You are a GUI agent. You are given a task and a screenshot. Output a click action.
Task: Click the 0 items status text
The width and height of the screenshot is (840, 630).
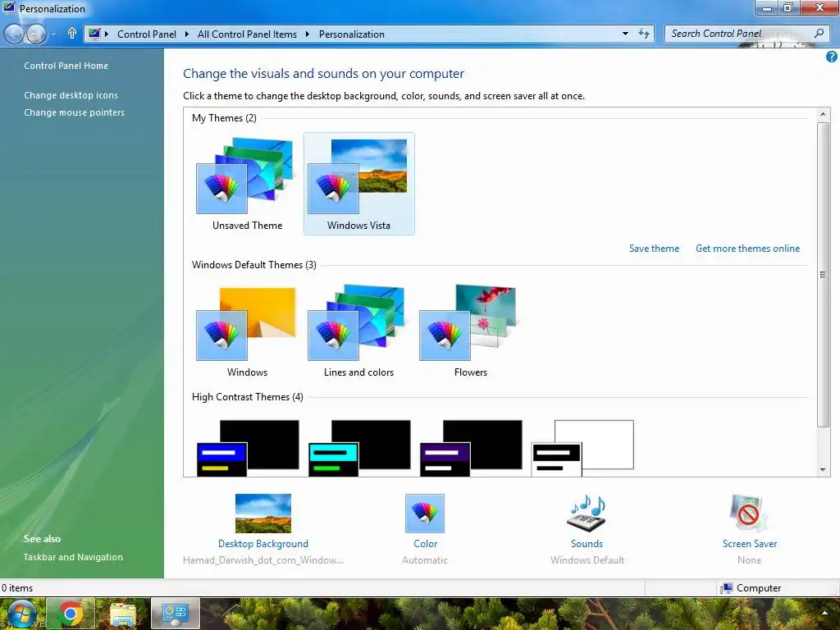coord(17,588)
